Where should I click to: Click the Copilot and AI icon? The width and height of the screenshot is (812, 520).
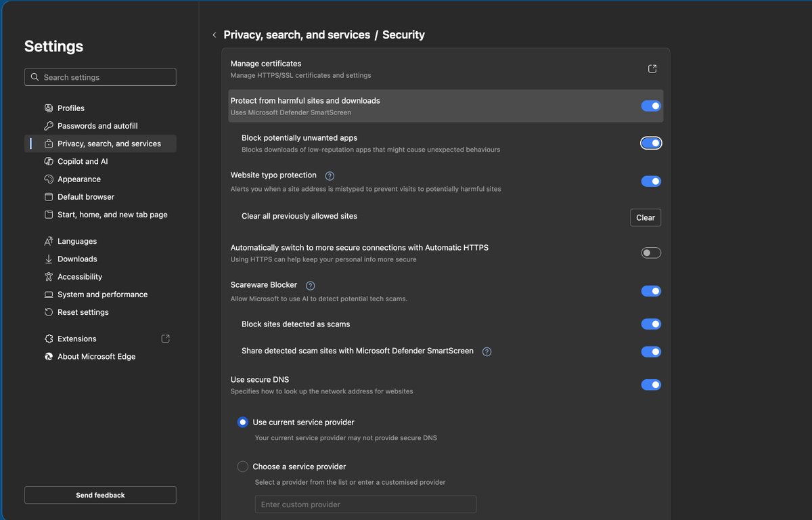coord(49,161)
